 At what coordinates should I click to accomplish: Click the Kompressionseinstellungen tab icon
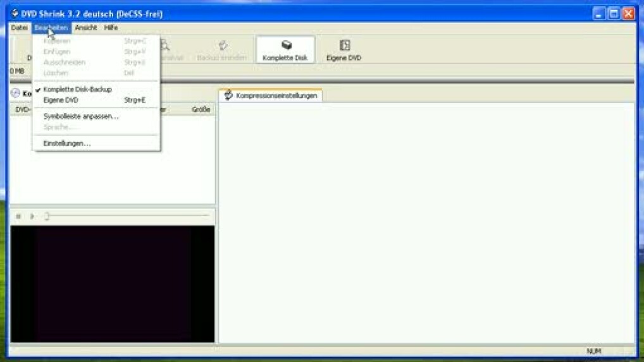pyautogui.click(x=228, y=95)
